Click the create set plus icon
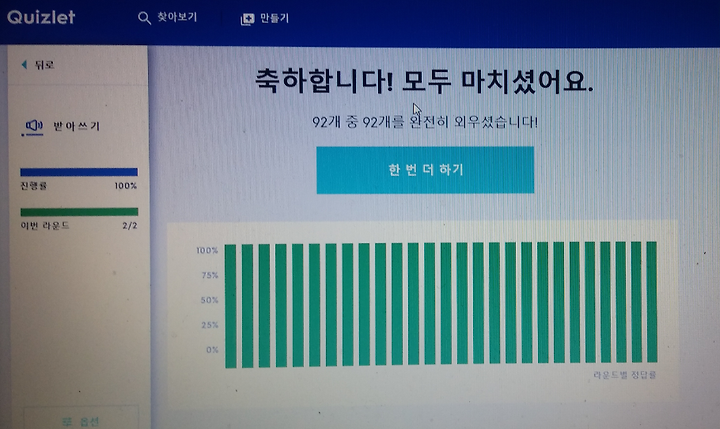Image resolution: width=720 pixels, height=429 pixels. (247, 19)
